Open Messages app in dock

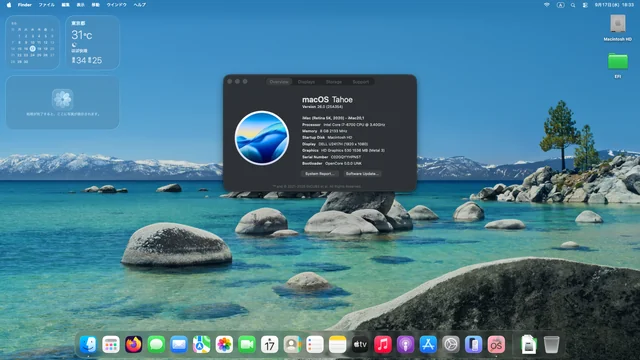point(156,344)
